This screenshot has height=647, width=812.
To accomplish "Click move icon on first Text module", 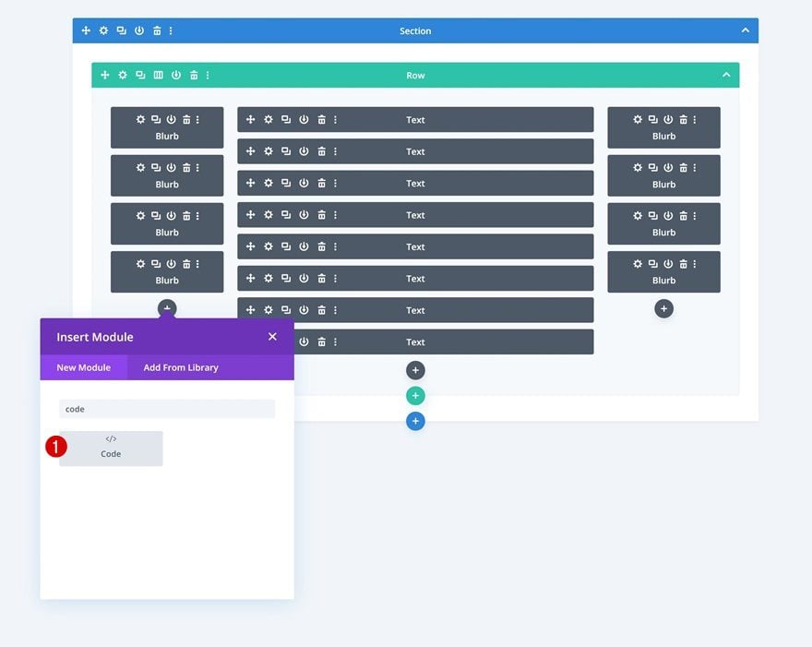I will tap(251, 120).
